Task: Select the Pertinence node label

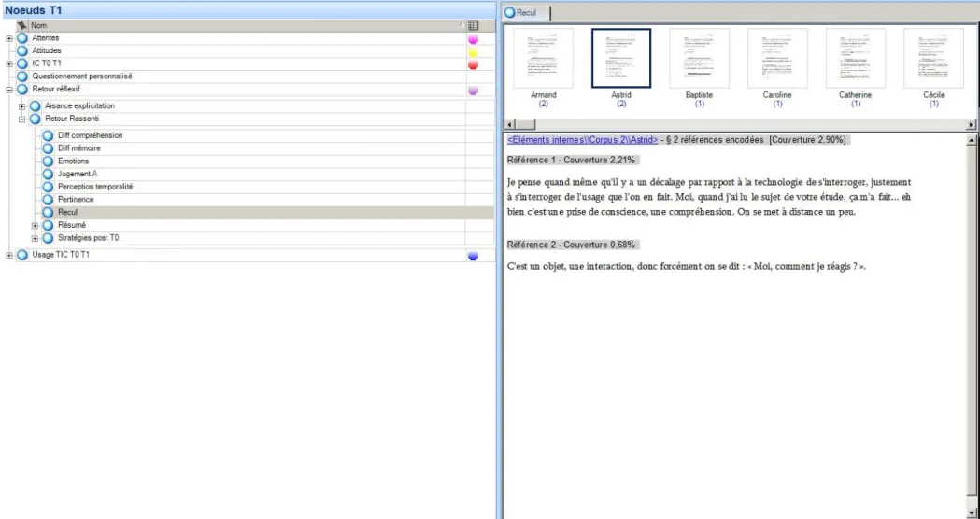Action: tap(76, 200)
